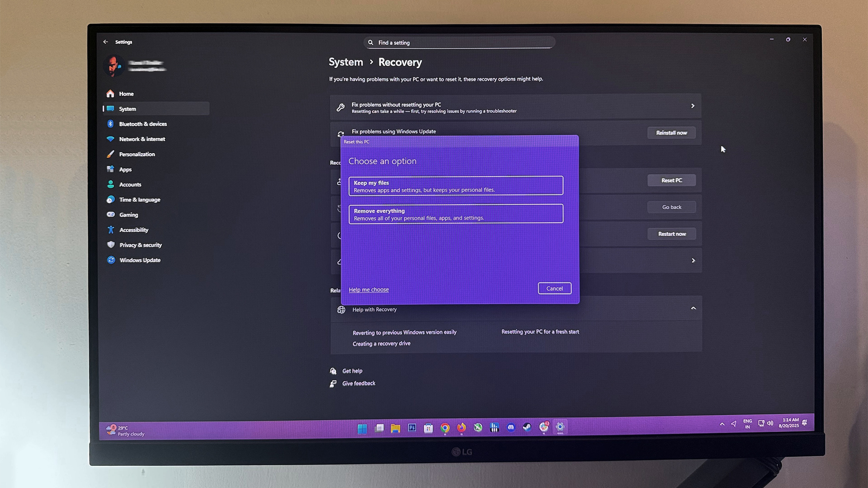Viewport: 868px width, 488px height.
Task: Focus the Find a setting search box
Action: click(x=459, y=42)
